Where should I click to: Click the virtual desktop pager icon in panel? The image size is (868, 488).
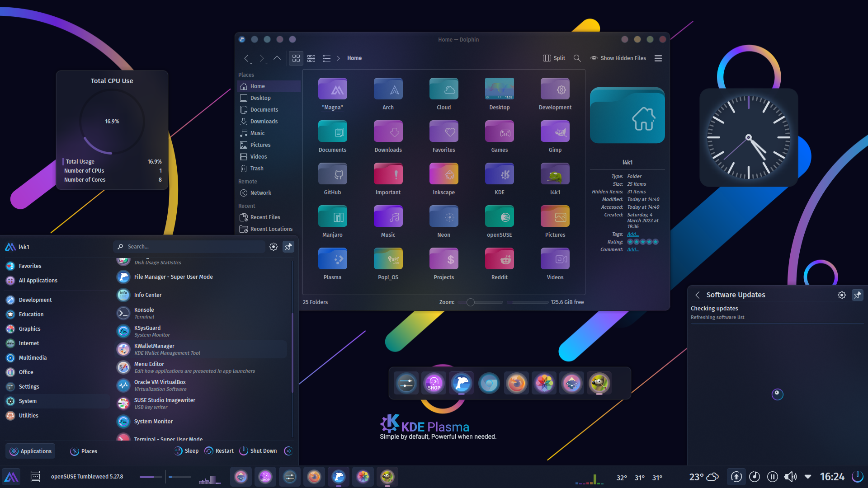pos(35,477)
